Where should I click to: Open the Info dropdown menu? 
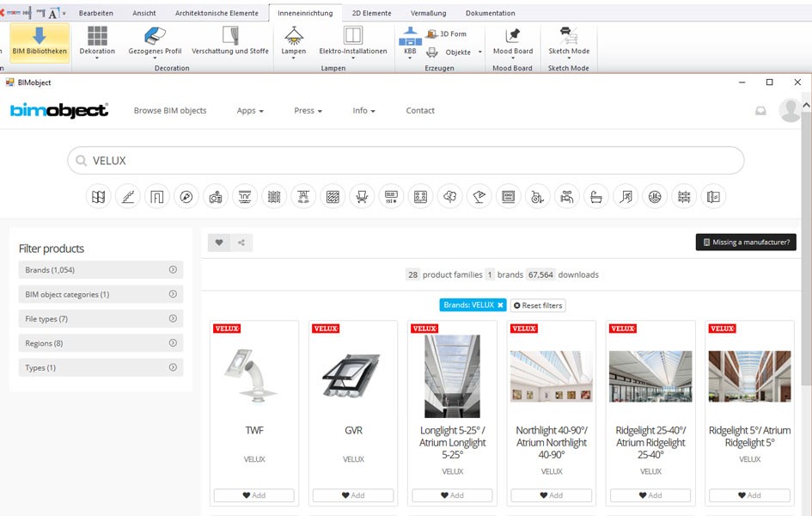[x=363, y=110]
